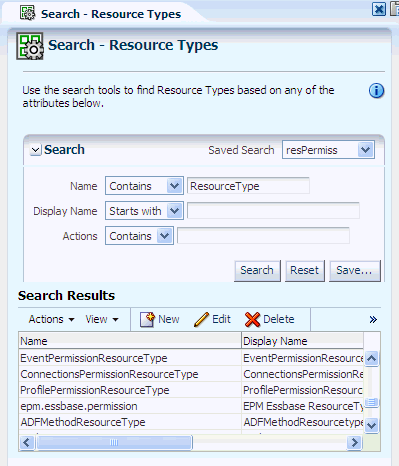Click the horizontal scrollbar right arrow

point(354,443)
